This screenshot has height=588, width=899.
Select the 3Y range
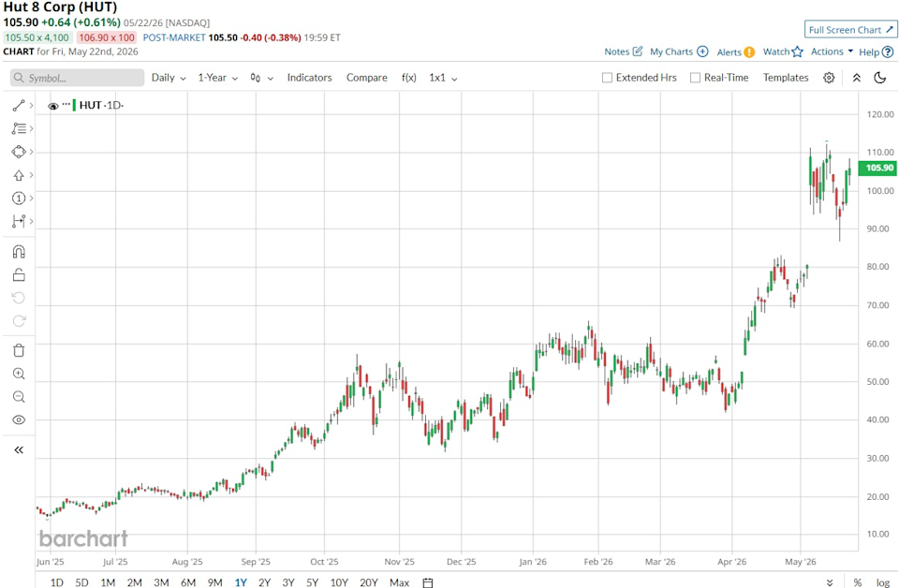click(287, 582)
